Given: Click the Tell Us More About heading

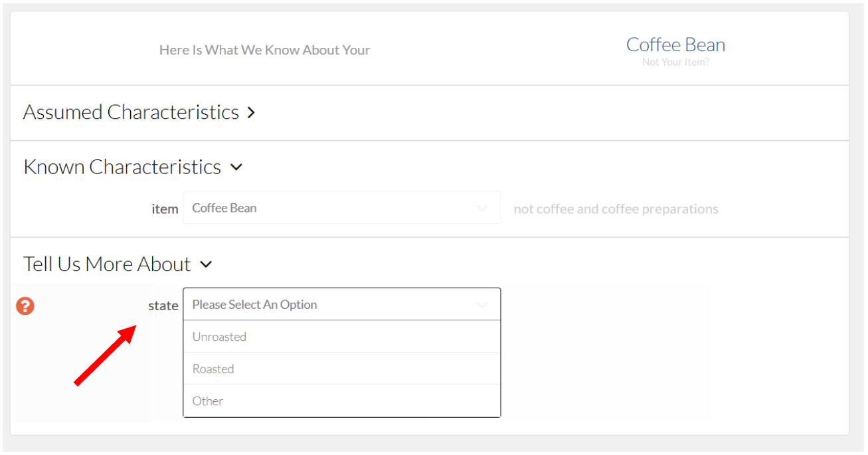Looking at the screenshot, I should click(107, 264).
